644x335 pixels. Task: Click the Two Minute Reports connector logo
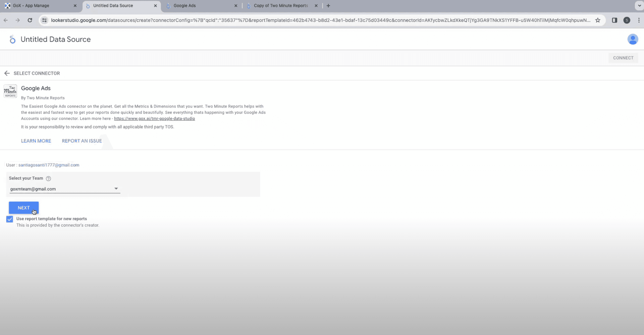tap(10, 91)
